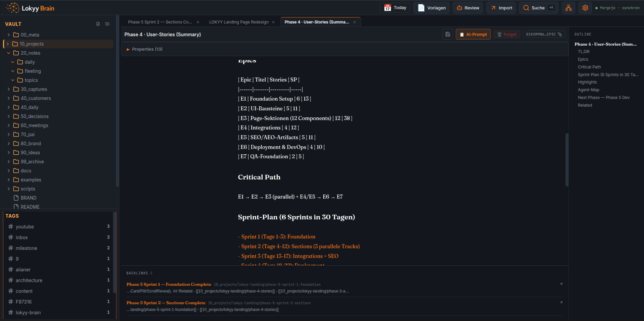Select the 90_ideas folder
Screen dimensions: 644x321
coord(58,153)
